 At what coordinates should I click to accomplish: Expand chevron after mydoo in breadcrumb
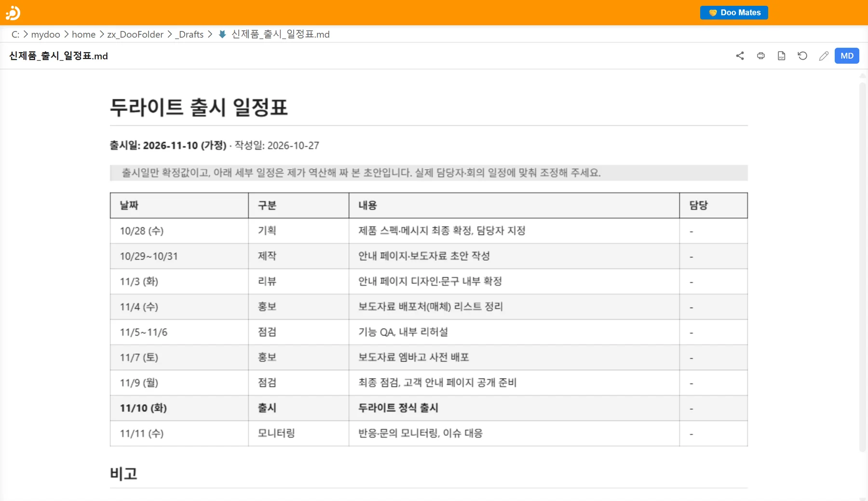point(66,34)
